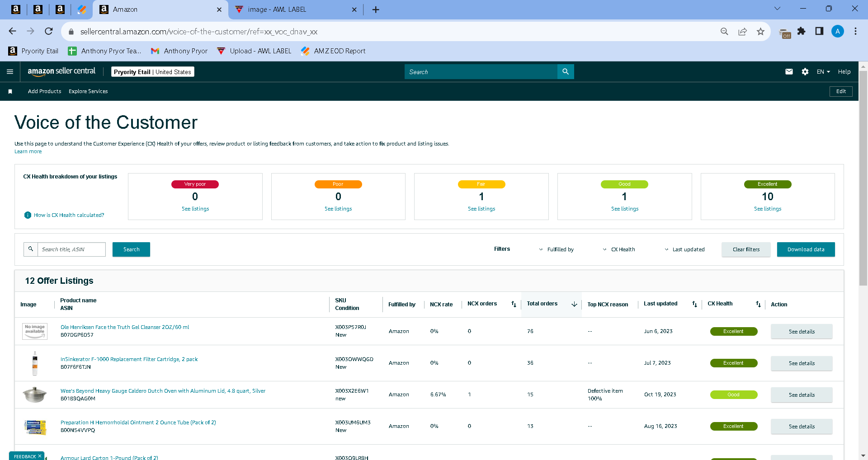Go back in browser
The height and width of the screenshot is (460, 868).
click(12, 31)
